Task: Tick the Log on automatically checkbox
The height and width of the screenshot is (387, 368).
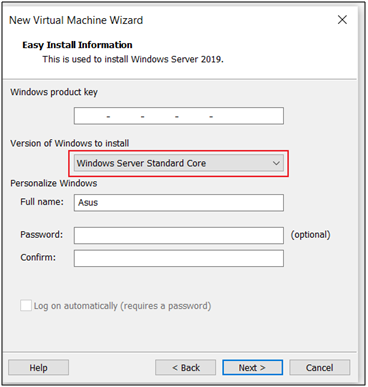Action: click(26, 305)
